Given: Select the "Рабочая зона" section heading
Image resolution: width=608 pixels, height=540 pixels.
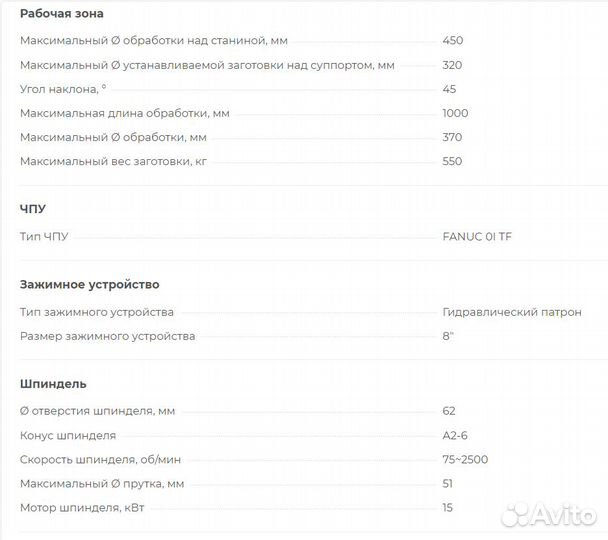Looking at the screenshot, I should coord(61,14).
